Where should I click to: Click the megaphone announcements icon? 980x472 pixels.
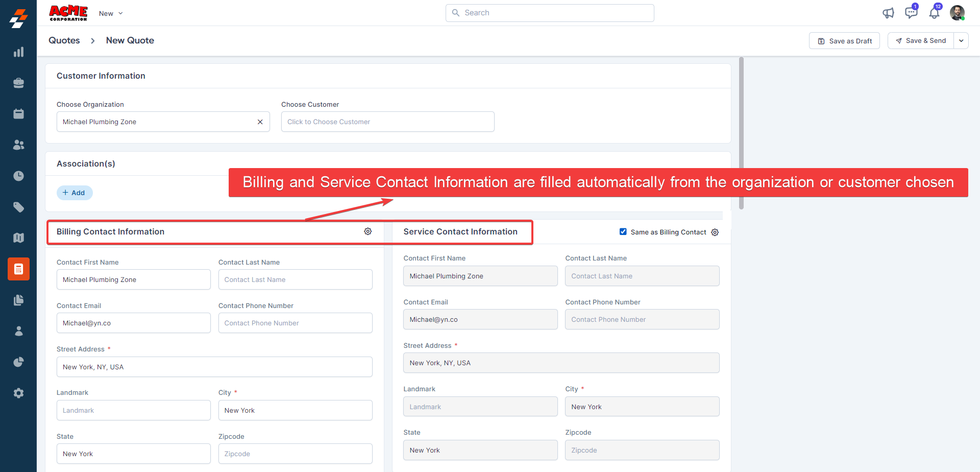click(888, 13)
